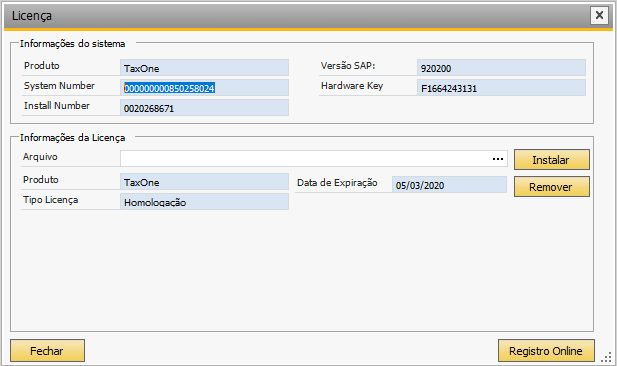Click the Versão SAP field value
Image resolution: width=617 pixels, height=366 pixels.
point(501,67)
